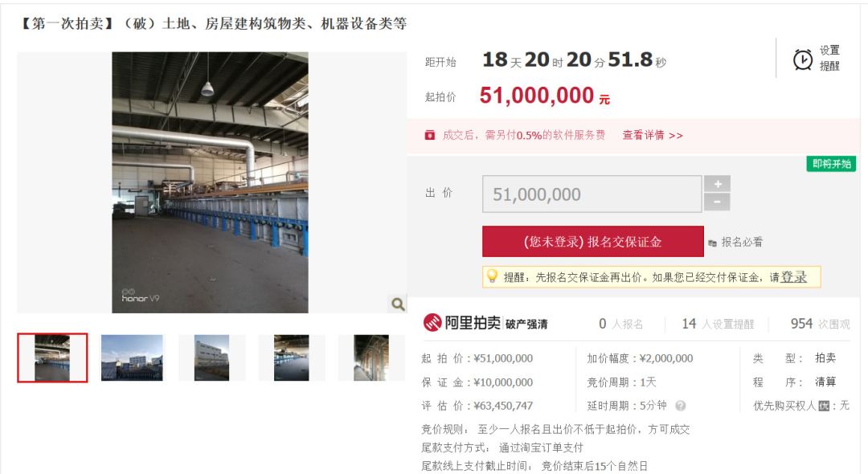Click the 报名交保证金 red button
This screenshot has height=474, width=868.
click(x=593, y=241)
